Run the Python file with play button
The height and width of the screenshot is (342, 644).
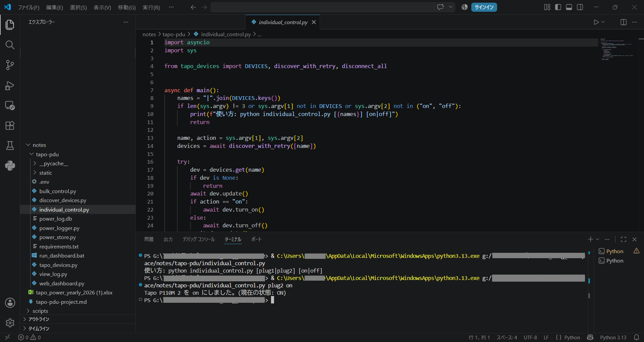[596, 22]
